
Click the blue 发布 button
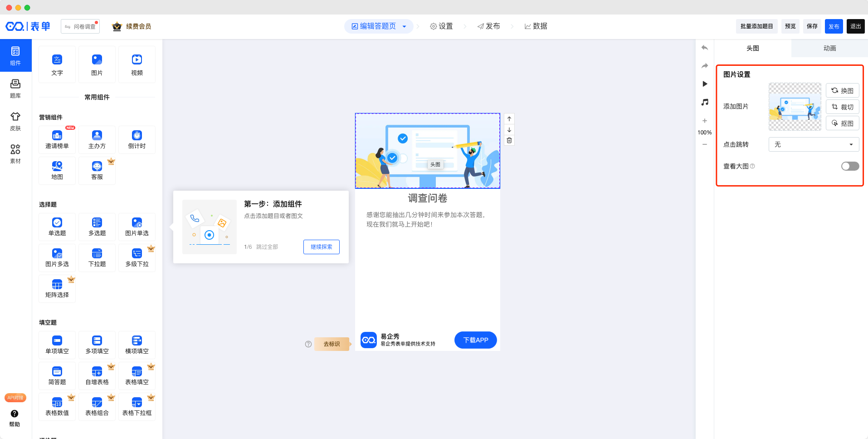[x=834, y=26]
